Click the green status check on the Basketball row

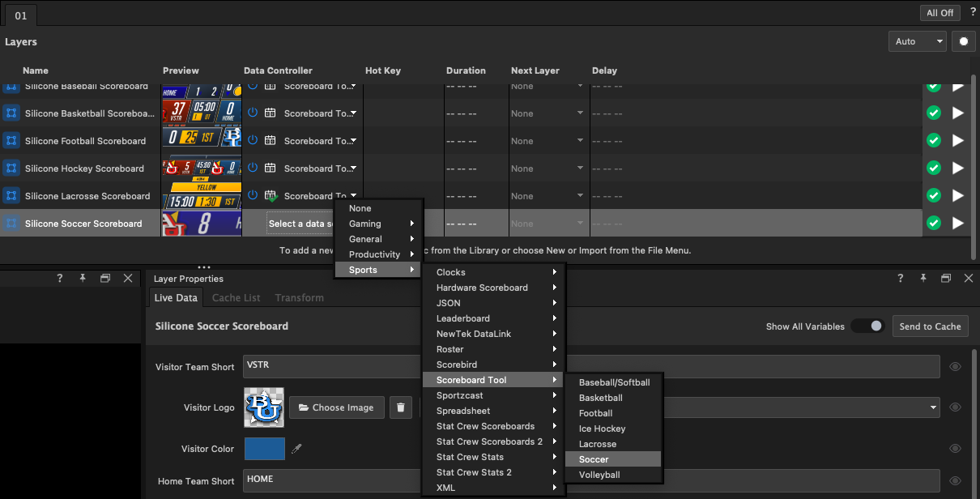tap(934, 113)
